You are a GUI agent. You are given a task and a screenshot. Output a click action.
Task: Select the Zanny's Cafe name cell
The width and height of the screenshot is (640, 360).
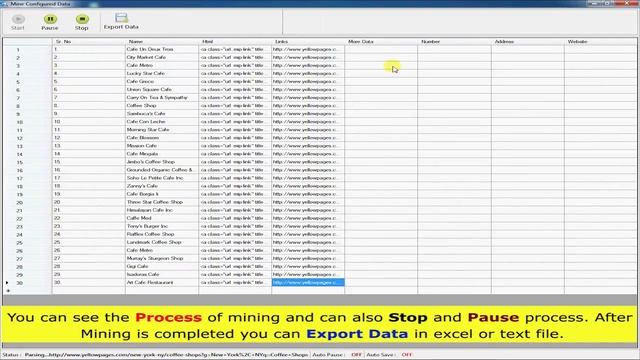[162, 186]
